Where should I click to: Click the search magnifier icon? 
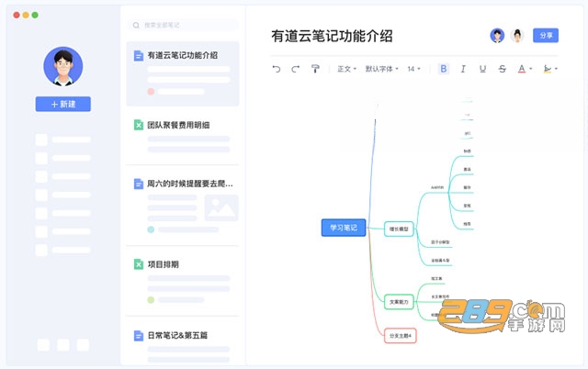tap(136, 25)
